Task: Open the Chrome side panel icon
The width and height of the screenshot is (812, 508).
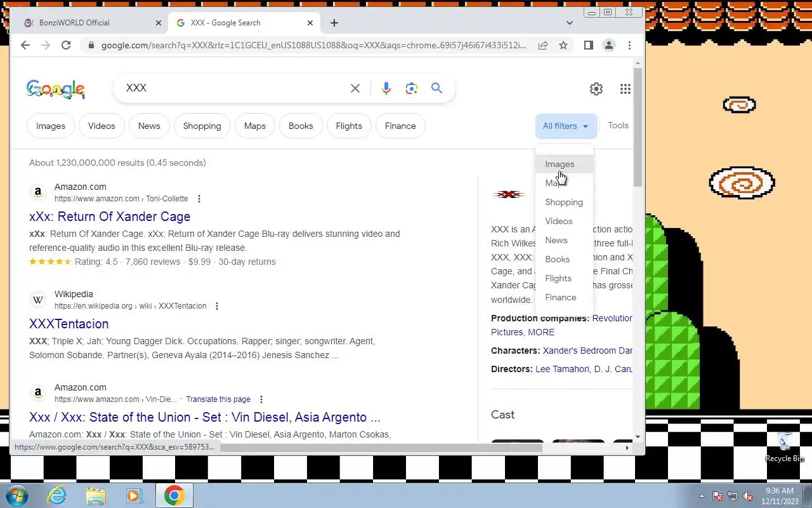Action: pyautogui.click(x=589, y=45)
